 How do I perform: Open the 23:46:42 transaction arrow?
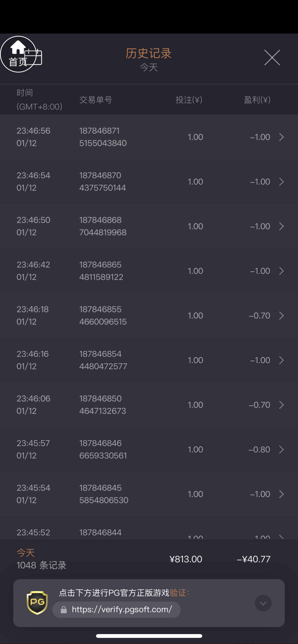pos(281,271)
